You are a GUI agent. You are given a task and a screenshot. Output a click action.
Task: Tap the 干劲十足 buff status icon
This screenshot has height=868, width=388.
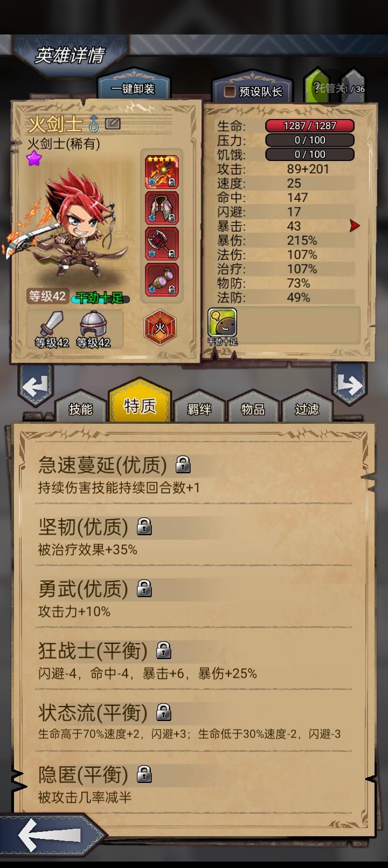pyautogui.click(x=223, y=326)
